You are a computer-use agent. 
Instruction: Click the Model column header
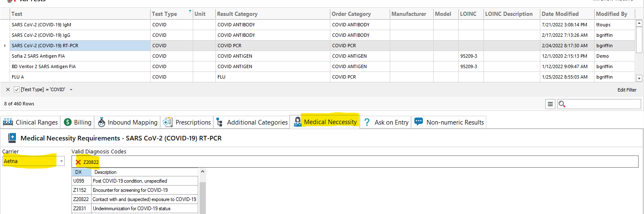pyautogui.click(x=446, y=14)
